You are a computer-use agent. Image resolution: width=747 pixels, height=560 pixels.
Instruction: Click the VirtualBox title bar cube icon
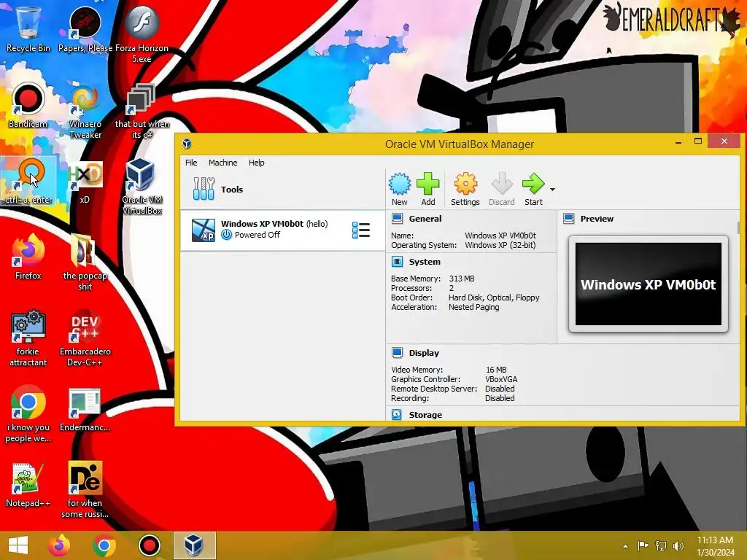(x=187, y=144)
